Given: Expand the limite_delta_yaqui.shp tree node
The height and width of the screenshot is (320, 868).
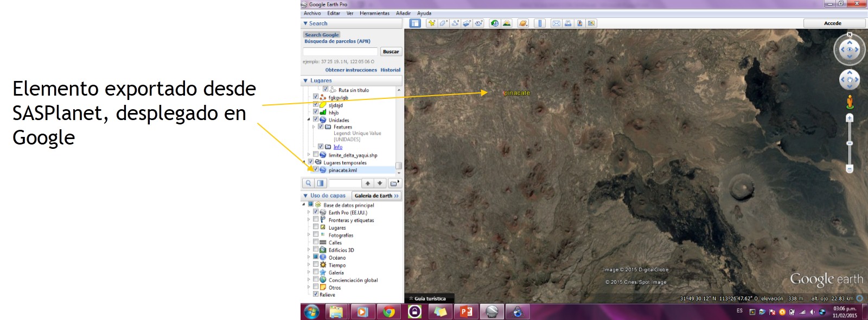Looking at the screenshot, I should 309,155.
